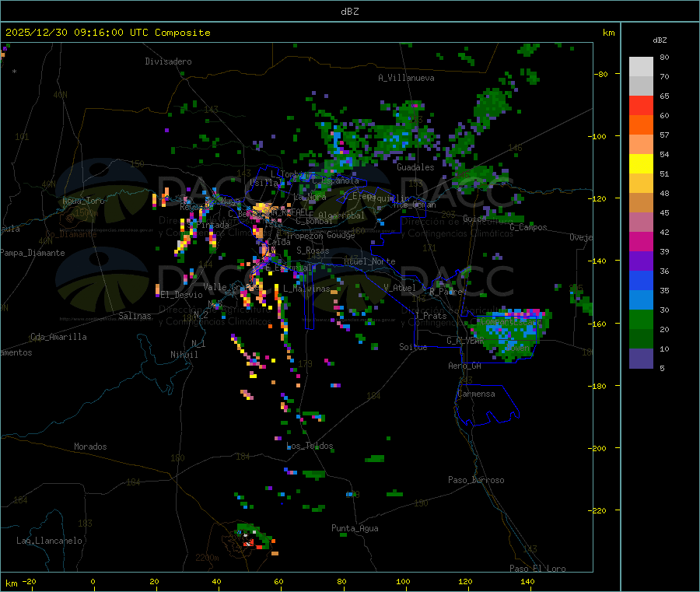The height and width of the screenshot is (592, 700).
Task: Select the 57 dBZ light orange swatch
Action: click(641, 144)
